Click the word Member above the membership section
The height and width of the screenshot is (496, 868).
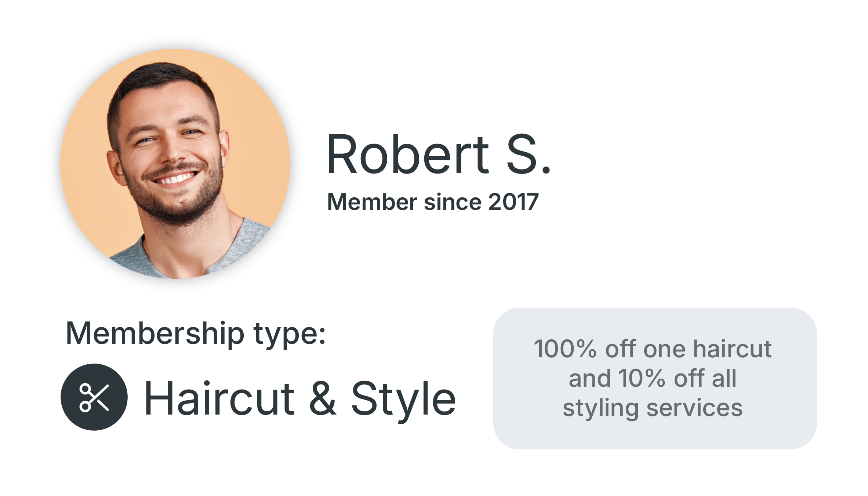click(x=372, y=202)
